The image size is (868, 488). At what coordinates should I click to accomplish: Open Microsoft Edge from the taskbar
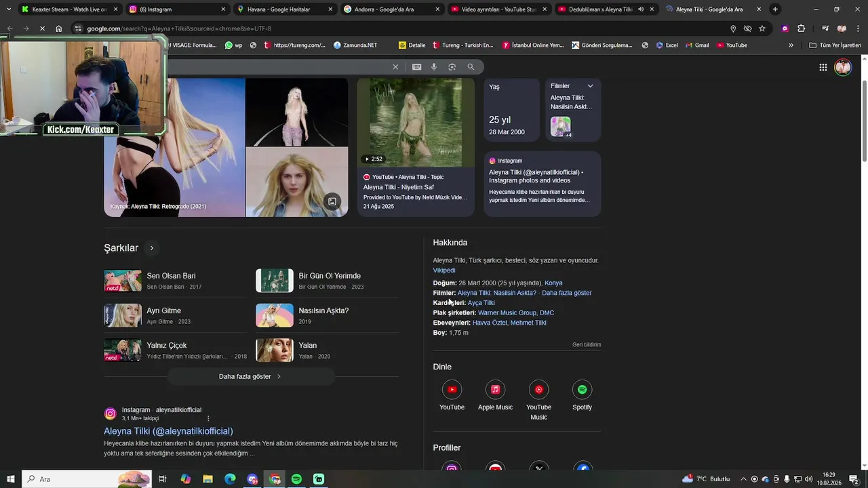230,479
